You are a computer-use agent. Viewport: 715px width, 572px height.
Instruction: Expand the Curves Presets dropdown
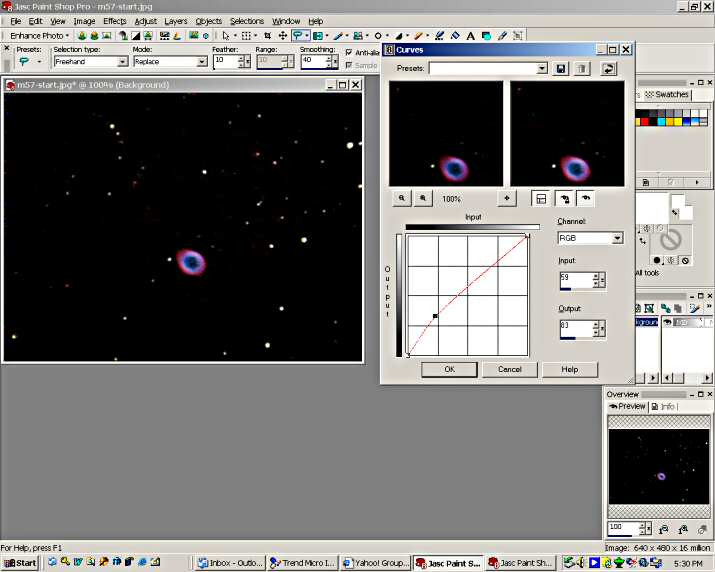click(542, 69)
